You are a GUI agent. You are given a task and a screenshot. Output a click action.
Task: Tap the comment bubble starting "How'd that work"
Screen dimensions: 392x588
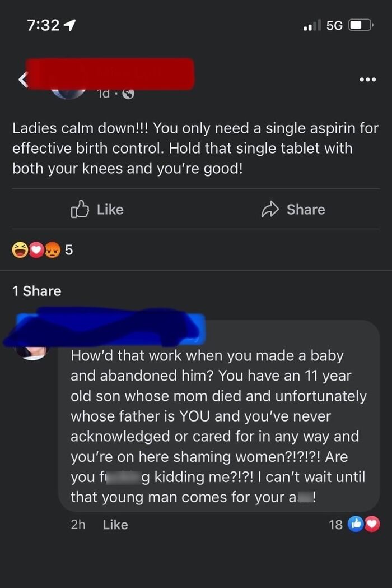tap(218, 426)
